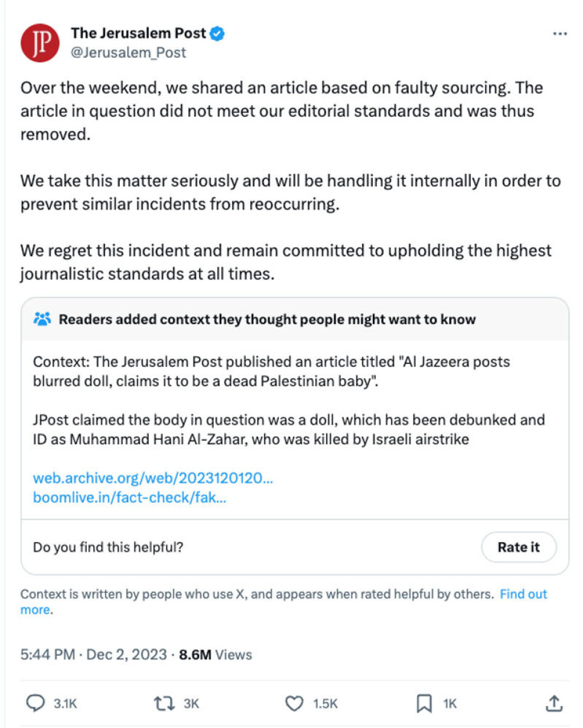Click the Jerusalem Post profile avatar

pyautogui.click(x=39, y=43)
